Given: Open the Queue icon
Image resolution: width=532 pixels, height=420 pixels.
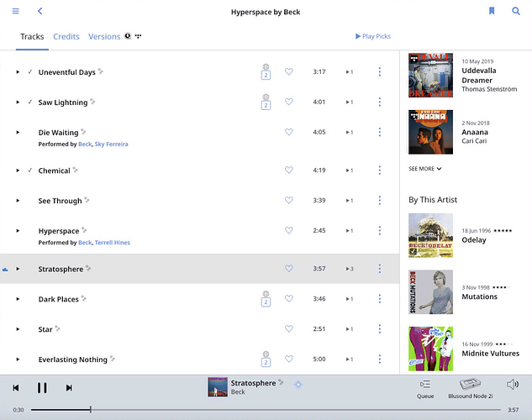Looking at the screenshot, I should 425,384.
